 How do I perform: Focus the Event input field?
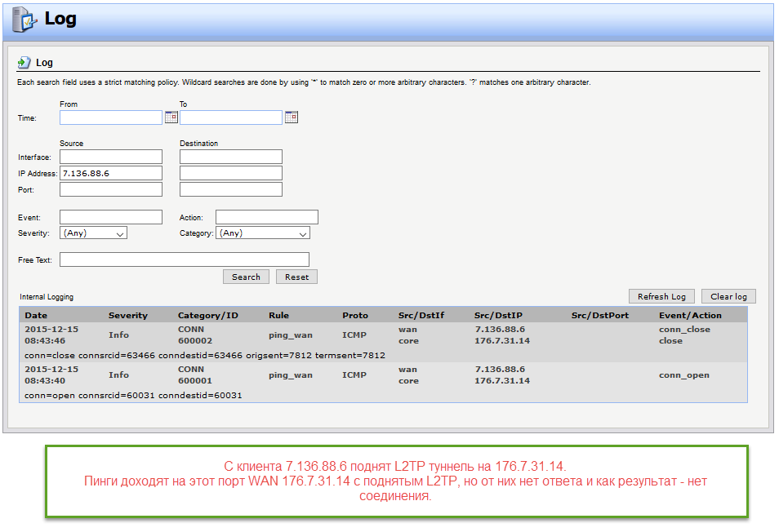point(111,217)
